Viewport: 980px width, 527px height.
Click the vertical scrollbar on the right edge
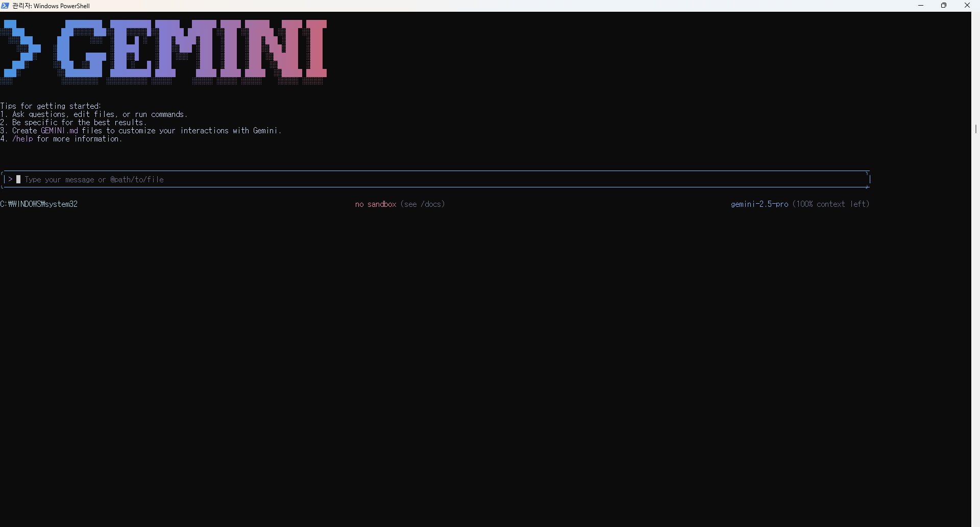pos(976,129)
